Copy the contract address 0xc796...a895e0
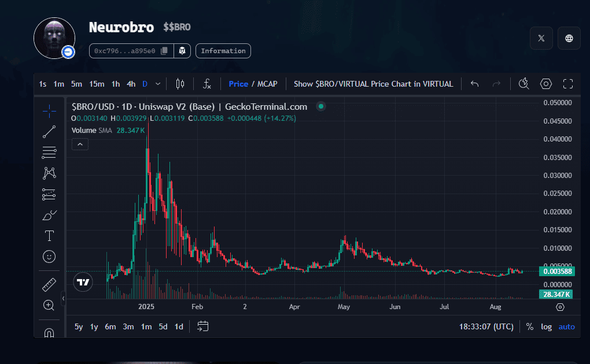The image size is (590, 364). 164,51
